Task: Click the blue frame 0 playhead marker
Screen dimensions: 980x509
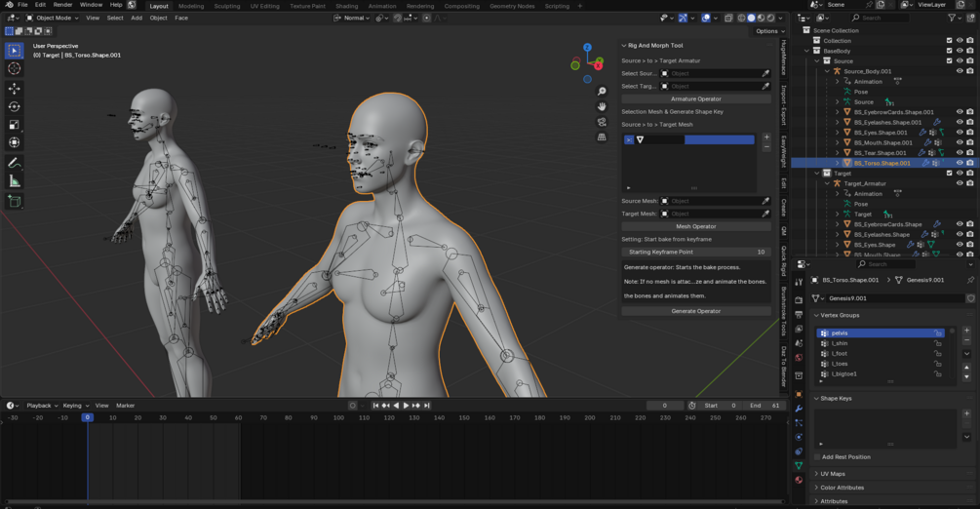Action: 88,417
